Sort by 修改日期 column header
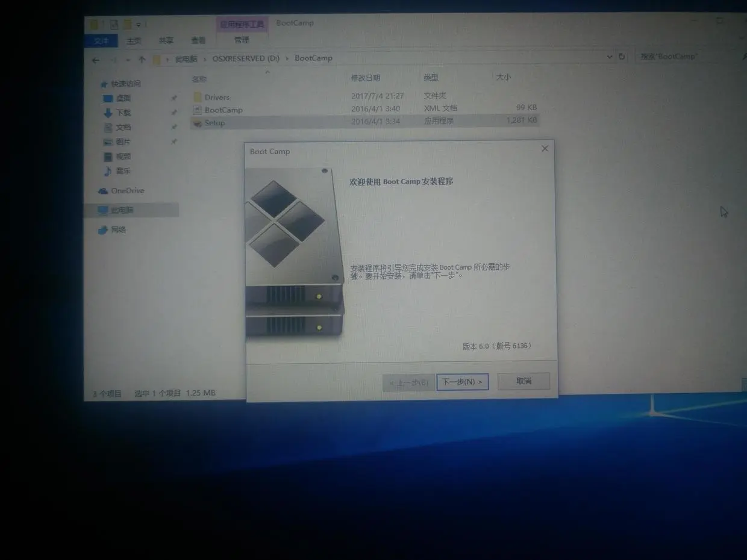Screen dimensions: 747x560 [366, 78]
